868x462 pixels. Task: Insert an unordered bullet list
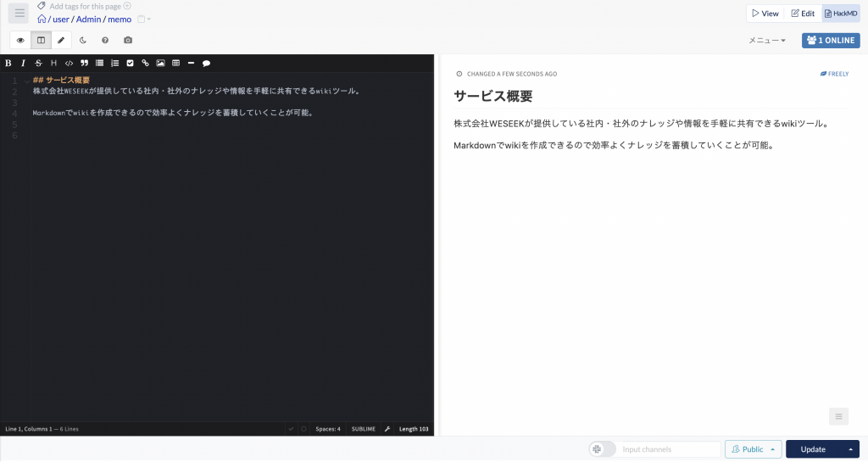[100, 63]
